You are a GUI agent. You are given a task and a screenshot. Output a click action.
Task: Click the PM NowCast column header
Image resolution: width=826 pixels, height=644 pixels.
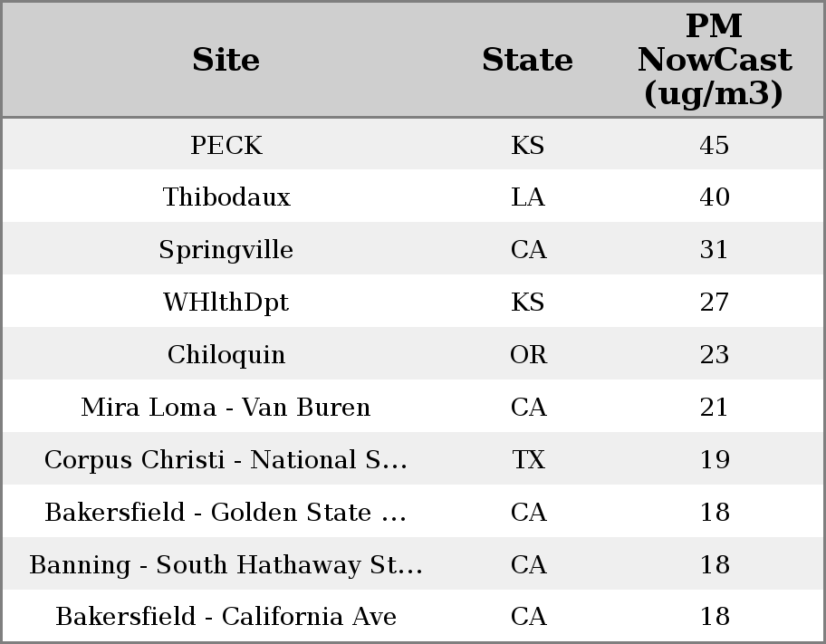[x=714, y=60]
